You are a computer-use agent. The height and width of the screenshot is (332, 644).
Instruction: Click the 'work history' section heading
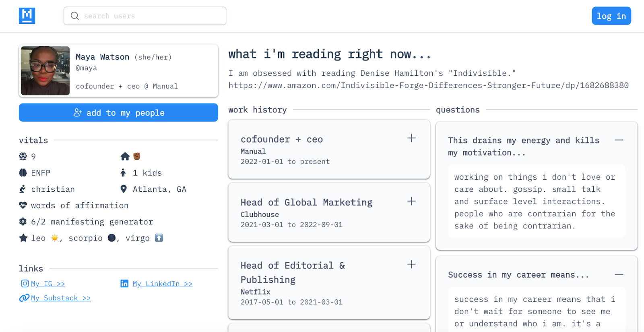click(258, 110)
